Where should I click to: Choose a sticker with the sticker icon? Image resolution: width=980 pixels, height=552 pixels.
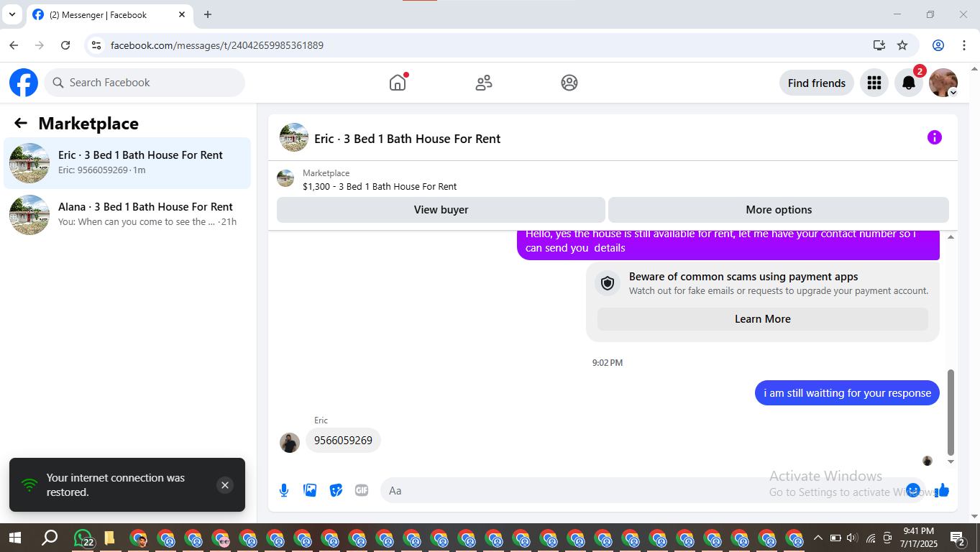pos(336,490)
